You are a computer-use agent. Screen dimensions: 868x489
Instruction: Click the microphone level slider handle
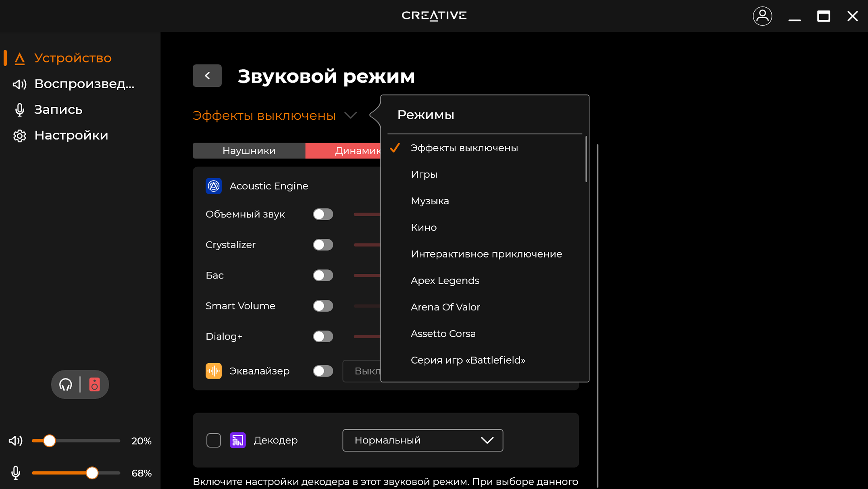click(x=92, y=473)
